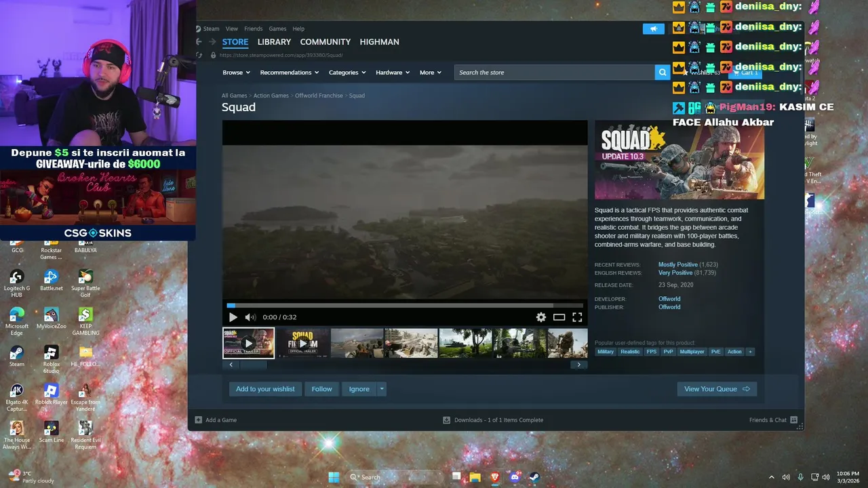
Task: Open the Friends menu
Action: pyautogui.click(x=254, y=28)
